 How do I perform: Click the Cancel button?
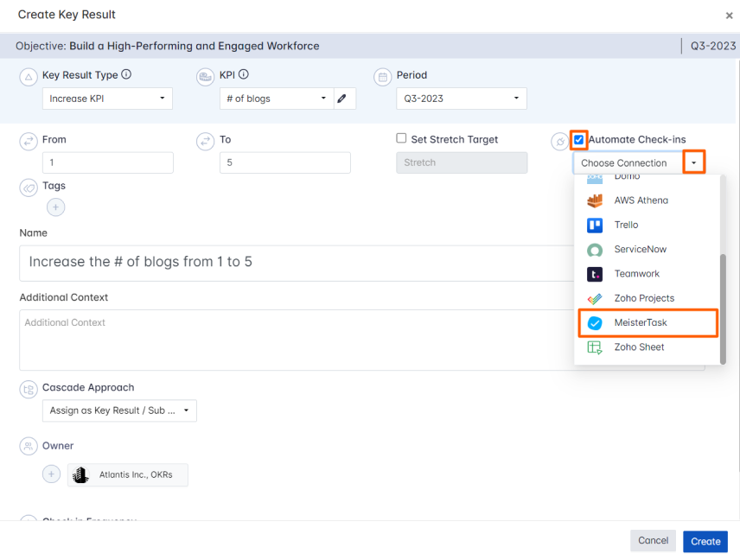point(654,541)
